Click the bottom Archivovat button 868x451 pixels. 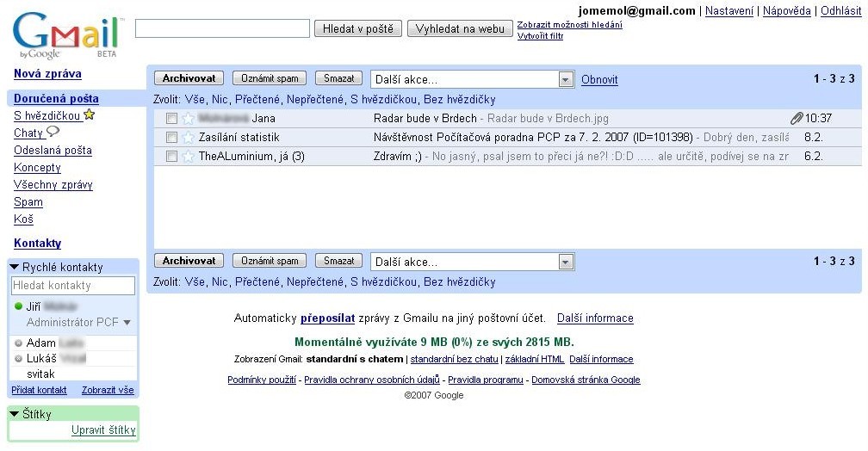189,261
